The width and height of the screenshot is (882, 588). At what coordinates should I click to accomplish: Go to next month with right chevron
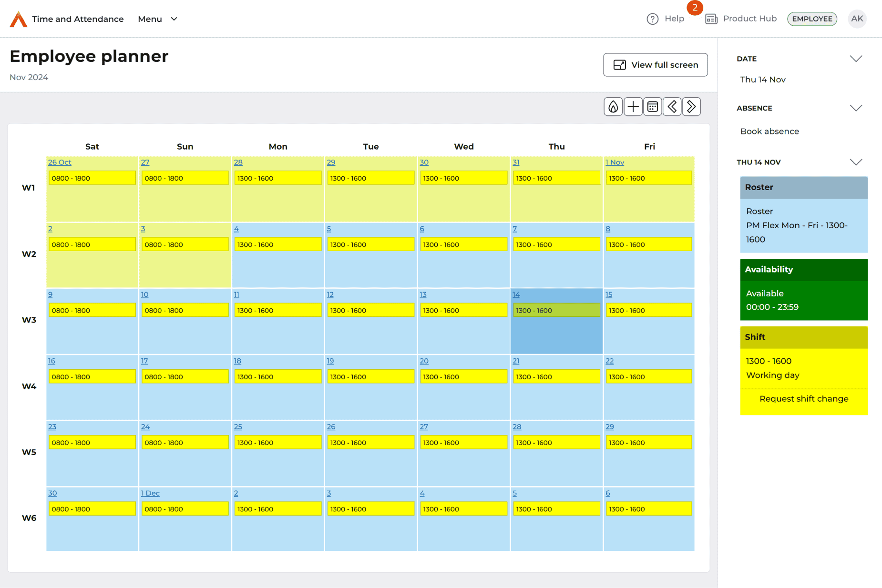[x=691, y=107]
